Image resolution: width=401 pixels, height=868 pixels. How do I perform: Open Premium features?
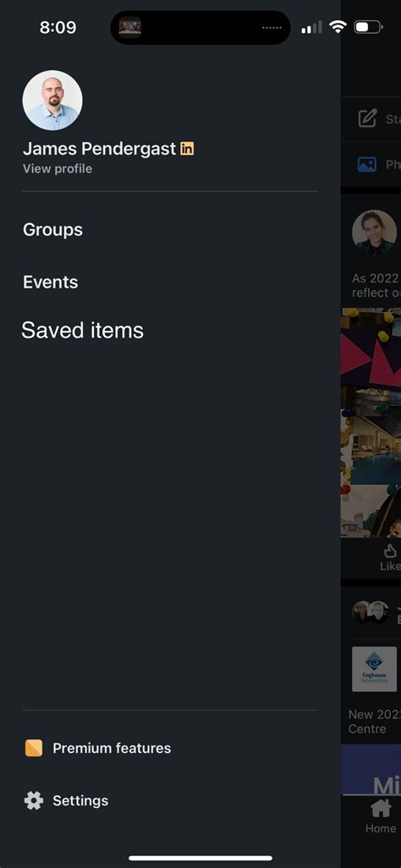[x=112, y=748]
